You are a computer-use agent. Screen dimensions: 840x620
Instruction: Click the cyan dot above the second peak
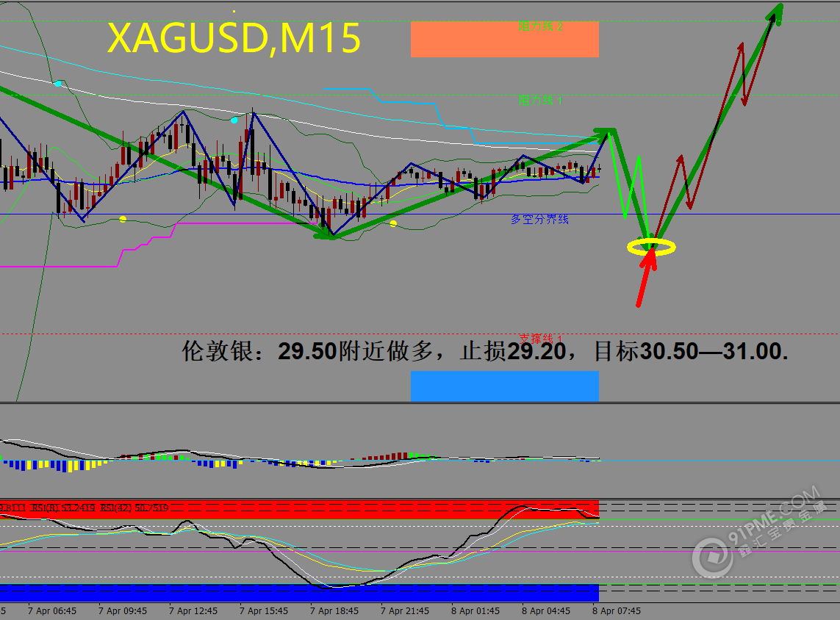(x=234, y=120)
